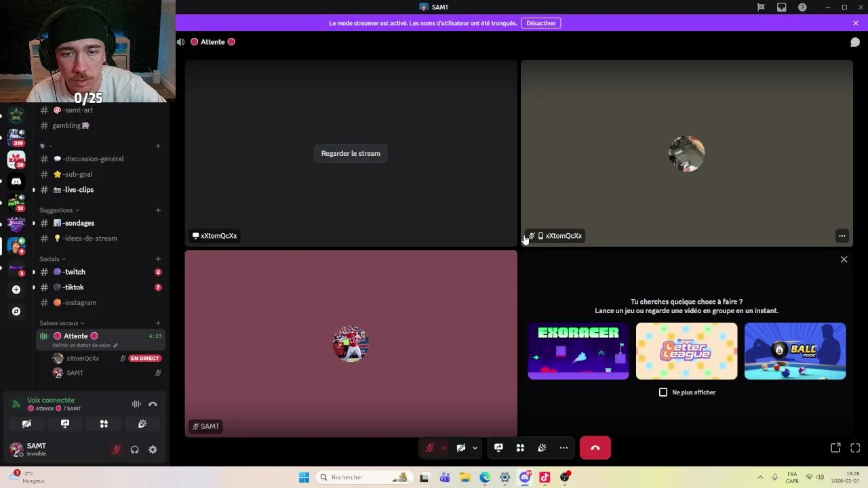This screenshot has height=488, width=868.
Task: Open the sondages channel
Action: click(x=100, y=223)
